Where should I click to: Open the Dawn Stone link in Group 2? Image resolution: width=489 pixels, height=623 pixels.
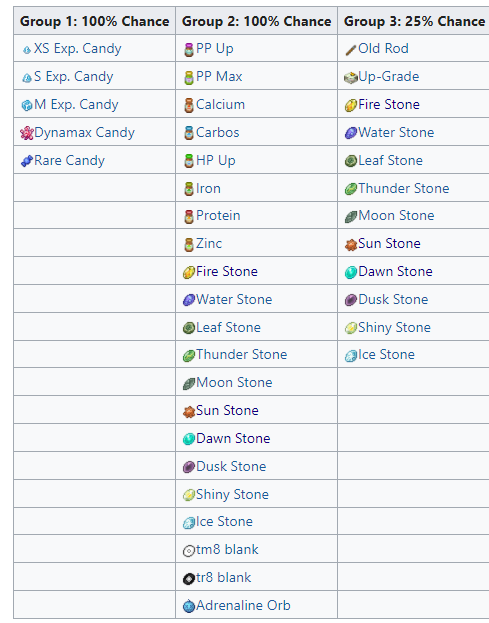pyautogui.click(x=233, y=438)
